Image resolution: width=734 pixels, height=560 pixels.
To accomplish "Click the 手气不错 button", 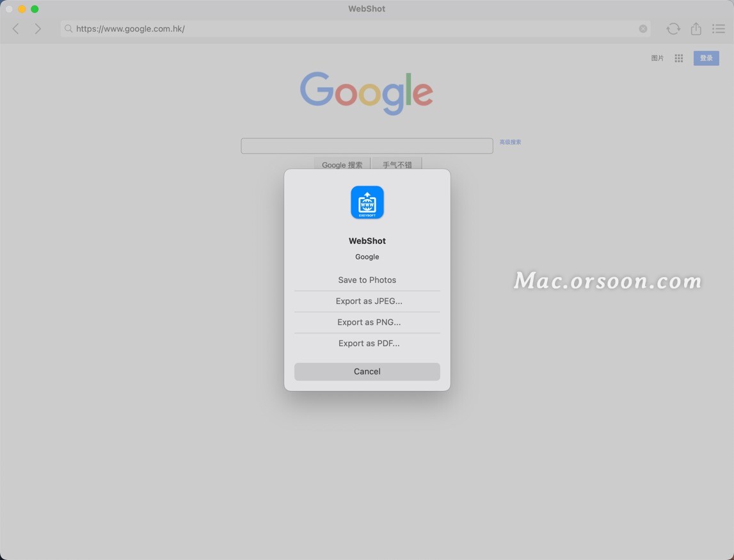I will pyautogui.click(x=397, y=164).
